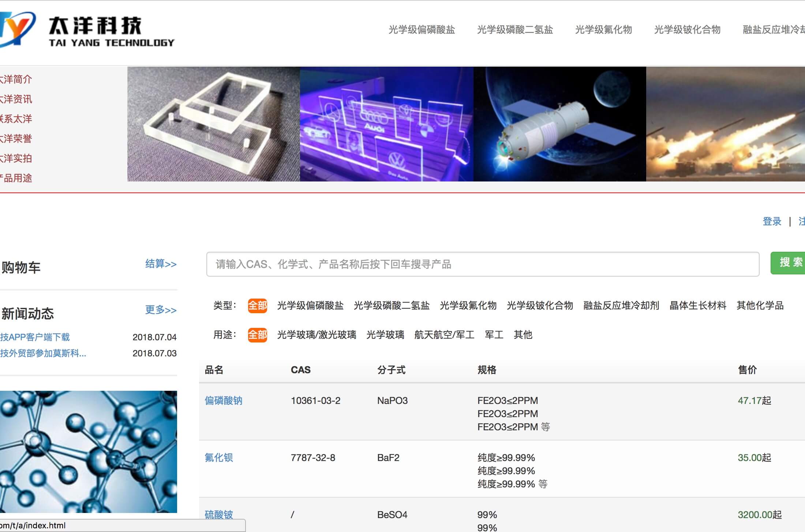The height and width of the screenshot is (532, 805).
Task: Open the 氟化钡 product link
Action: click(218, 458)
